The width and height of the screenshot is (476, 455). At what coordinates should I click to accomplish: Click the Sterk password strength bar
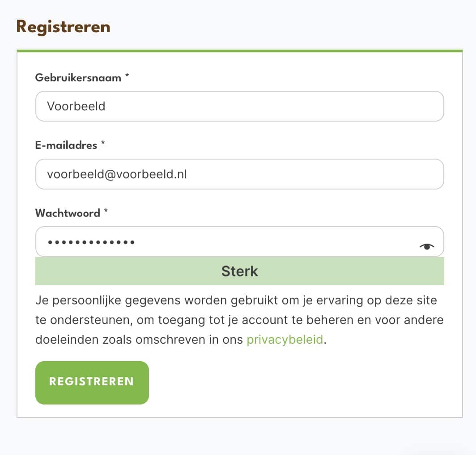click(x=239, y=271)
